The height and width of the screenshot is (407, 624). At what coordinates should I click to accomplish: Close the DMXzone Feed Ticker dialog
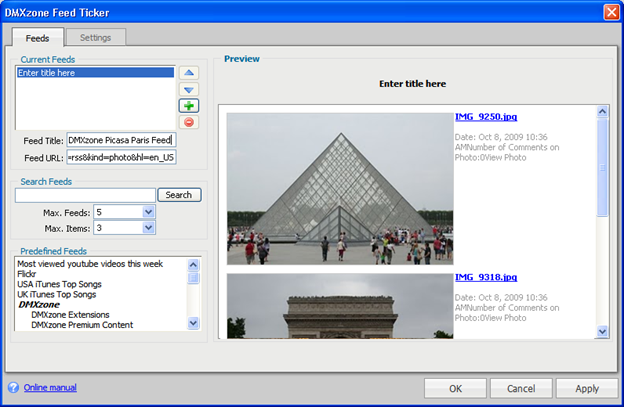[611, 12]
